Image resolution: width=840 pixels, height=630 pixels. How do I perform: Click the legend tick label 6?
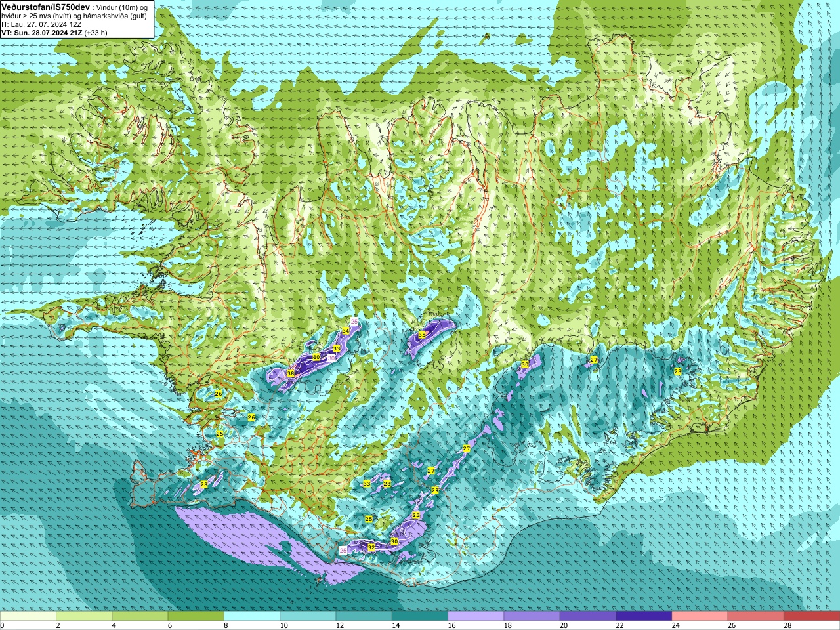[170, 625]
